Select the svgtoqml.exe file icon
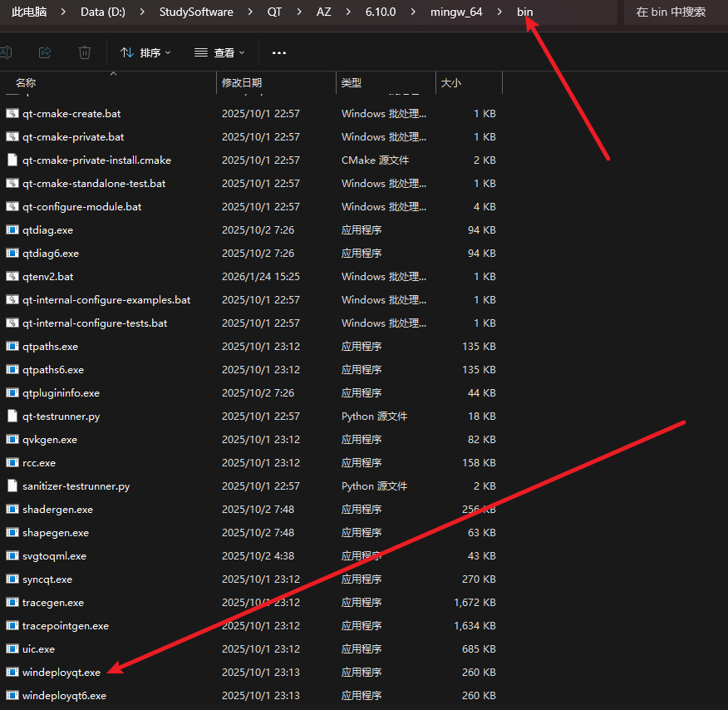The height and width of the screenshot is (710, 728). click(x=12, y=556)
